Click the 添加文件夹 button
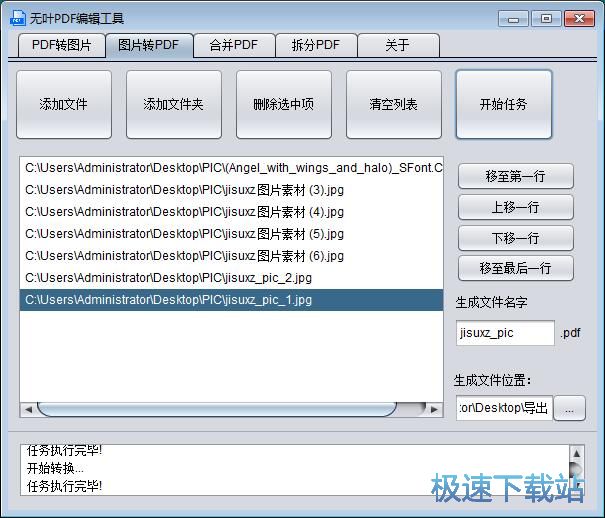The height and width of the screenshot is (518, 605). click(x=174, y=104)
